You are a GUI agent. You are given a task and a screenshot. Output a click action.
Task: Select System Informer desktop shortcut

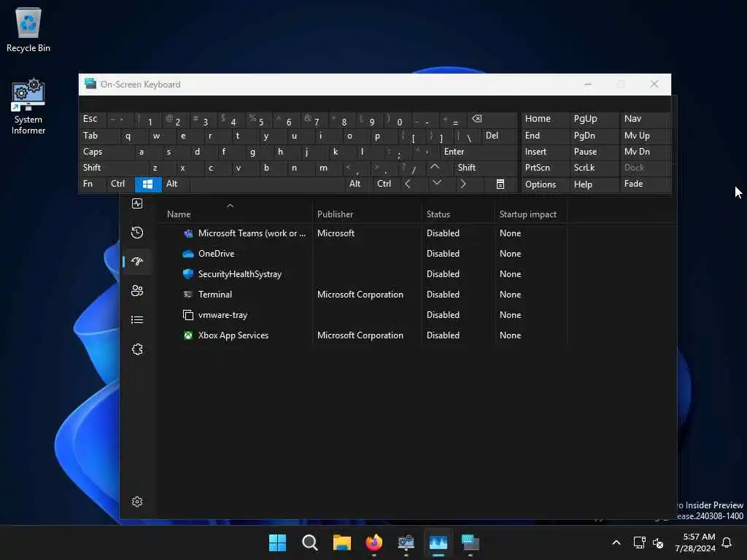[28, 107]
